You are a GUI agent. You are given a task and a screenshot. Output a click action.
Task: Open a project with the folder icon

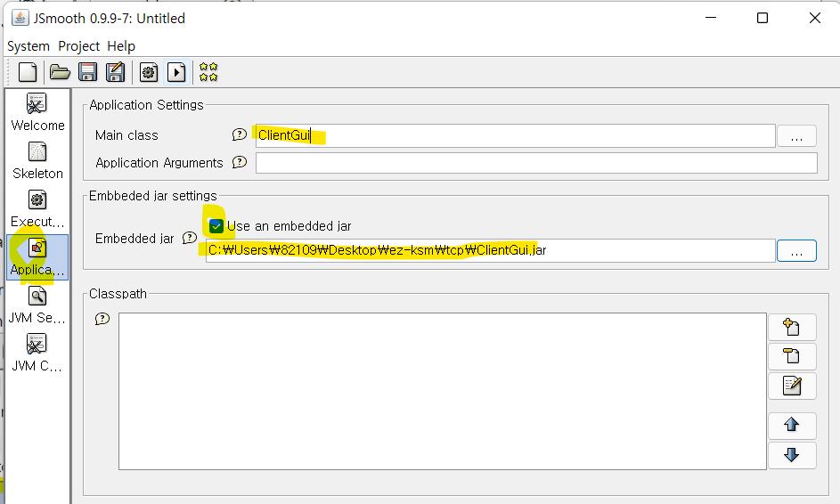tap(60, 72)
